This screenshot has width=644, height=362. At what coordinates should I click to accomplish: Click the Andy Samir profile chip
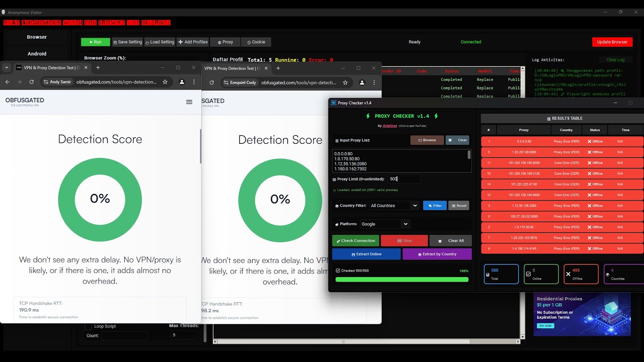pos(57,82)
